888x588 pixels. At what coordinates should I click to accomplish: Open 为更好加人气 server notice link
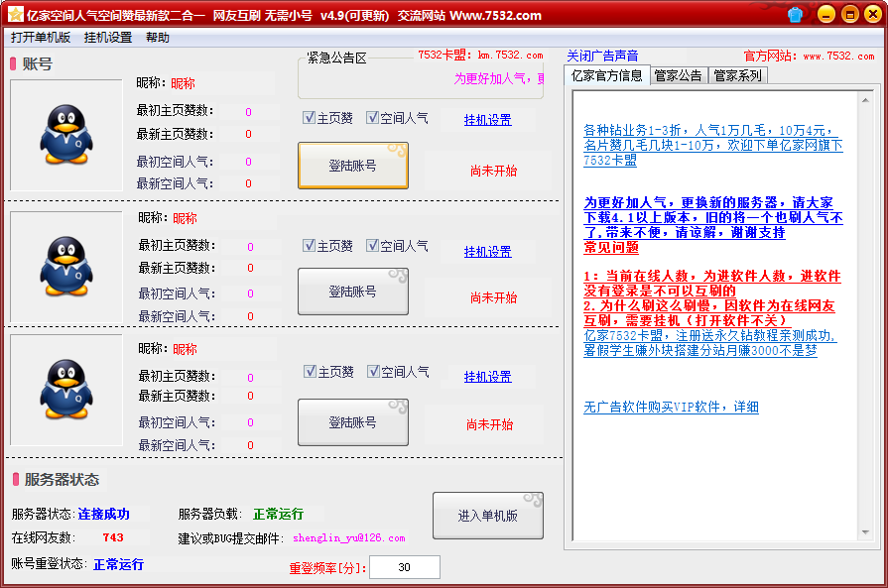(x=713, y=217)
